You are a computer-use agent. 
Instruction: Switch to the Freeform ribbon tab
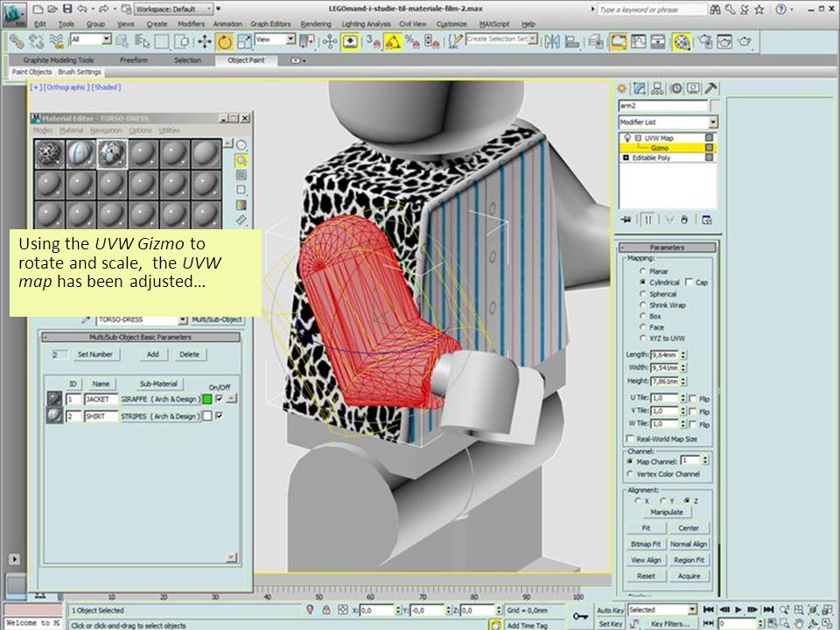134,60
